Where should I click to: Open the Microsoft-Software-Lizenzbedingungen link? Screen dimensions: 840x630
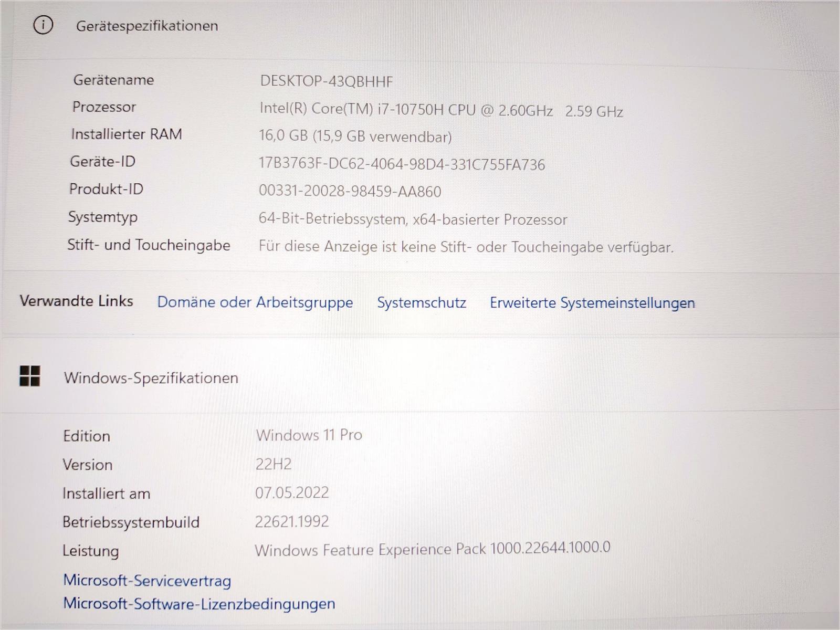tap(199, 604)
